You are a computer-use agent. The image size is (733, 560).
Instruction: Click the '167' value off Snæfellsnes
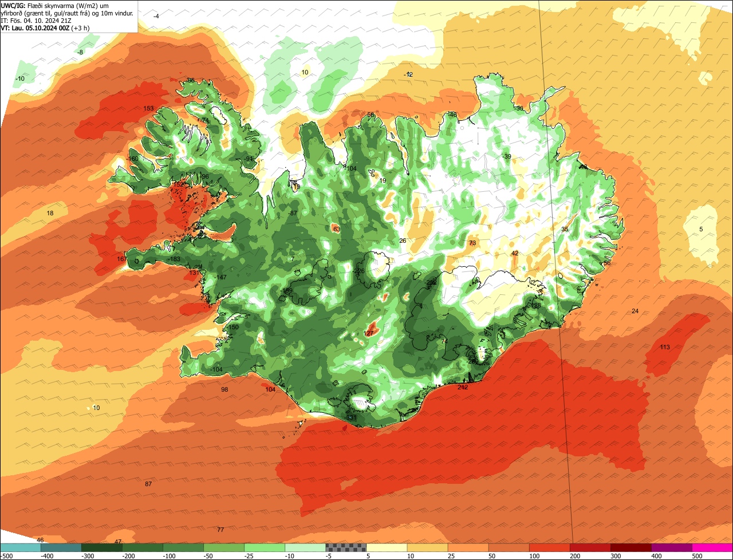click(x=121, y=259)
